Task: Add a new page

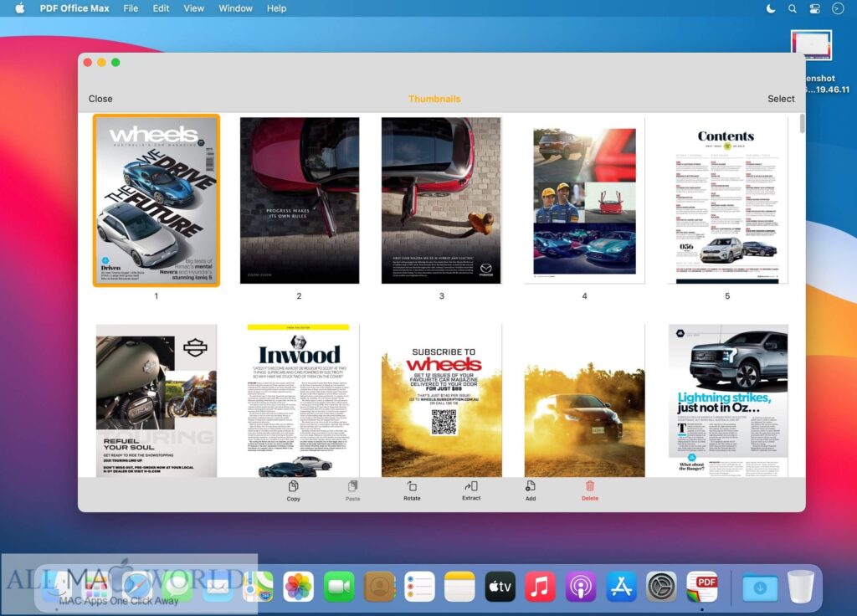Action: pyautogui.click(x=530, y=490)
